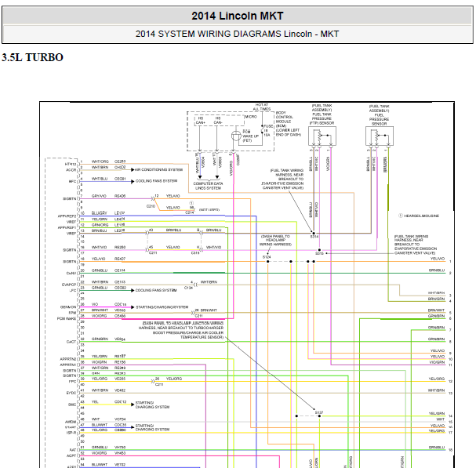The height and width of the screenshot is (468, 476).
Task: Click the "VIO/ORG CE486" wire label at pin 28
Action: pyautogui.click(x=108, y=316)
